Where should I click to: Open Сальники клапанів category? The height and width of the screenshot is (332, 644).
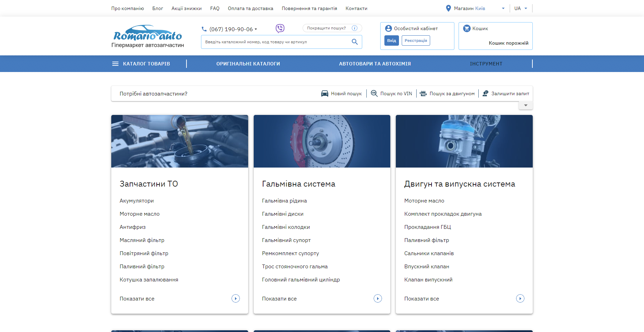(429, 253)
